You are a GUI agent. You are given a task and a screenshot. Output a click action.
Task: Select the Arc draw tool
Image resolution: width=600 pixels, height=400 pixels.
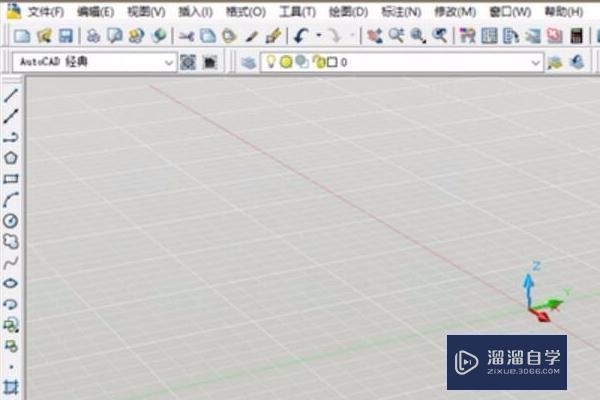[x=11, y=200]
